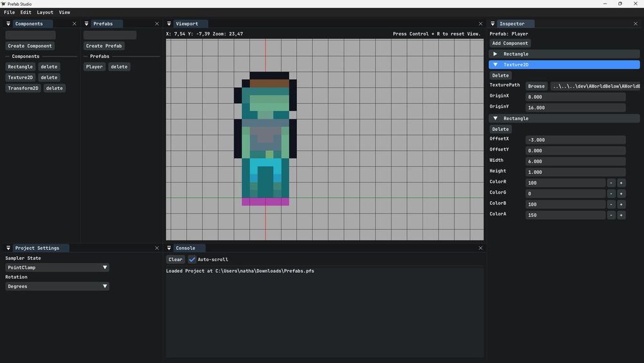Open the Viewport panel dropdown menu icon
The image size is (644, 363).
tap(169, 24)
